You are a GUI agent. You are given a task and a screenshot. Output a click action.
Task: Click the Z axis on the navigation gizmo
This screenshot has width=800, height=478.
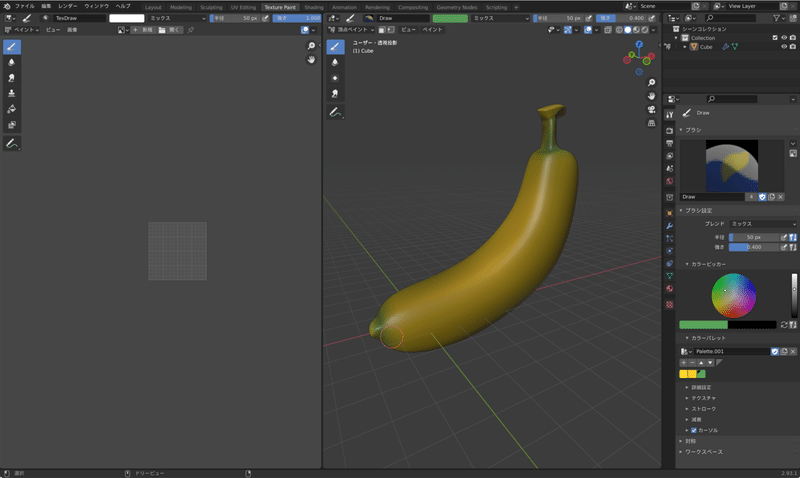(x=639, y=45)
